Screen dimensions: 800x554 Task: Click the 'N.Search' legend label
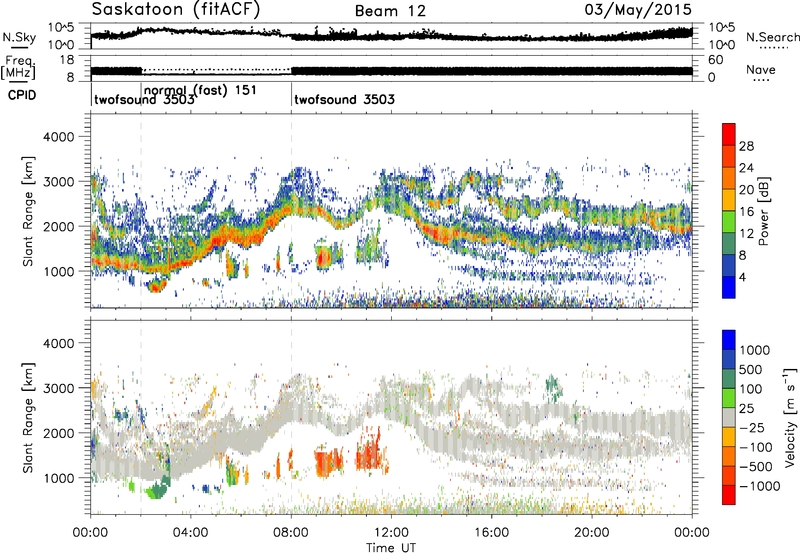(772, 37)
